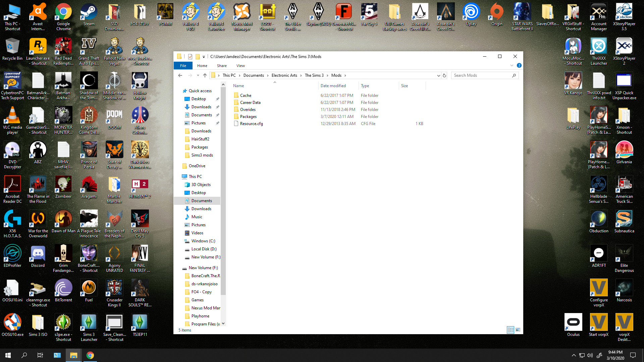
Task: Select the VLC media player icon
Action: tap(12, 121)
